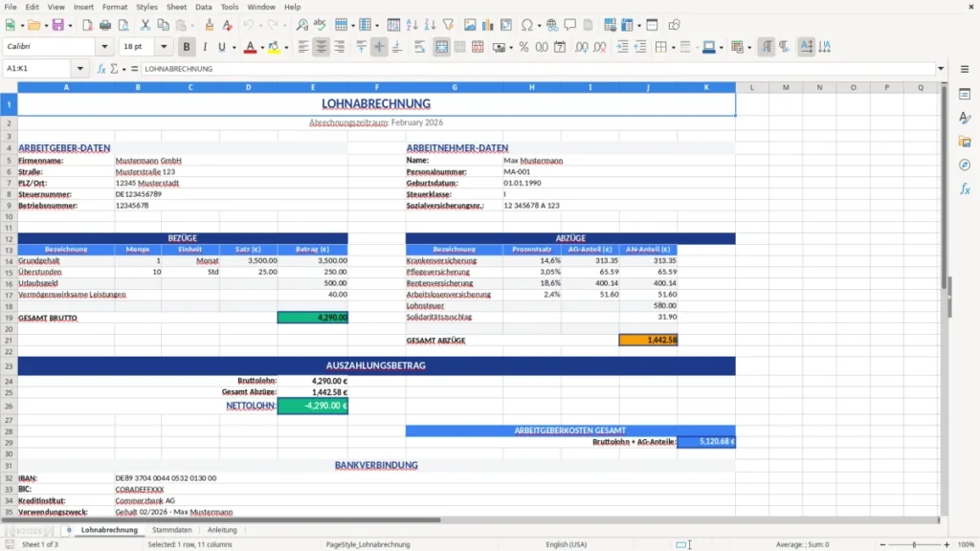Open the Sheet menu
Image resolution: width=980 pixels, height=551 pixels.
(176, 7)
